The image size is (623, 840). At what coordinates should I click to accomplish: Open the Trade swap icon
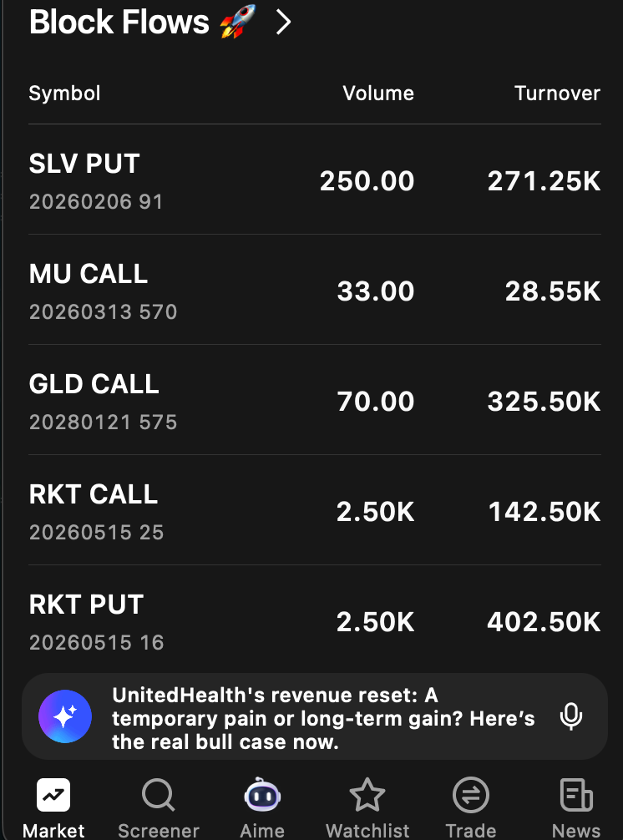471,795
